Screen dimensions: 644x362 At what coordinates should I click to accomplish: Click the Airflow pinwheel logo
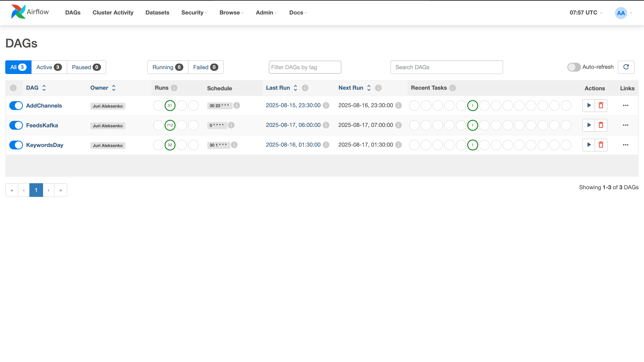(18, 12)
